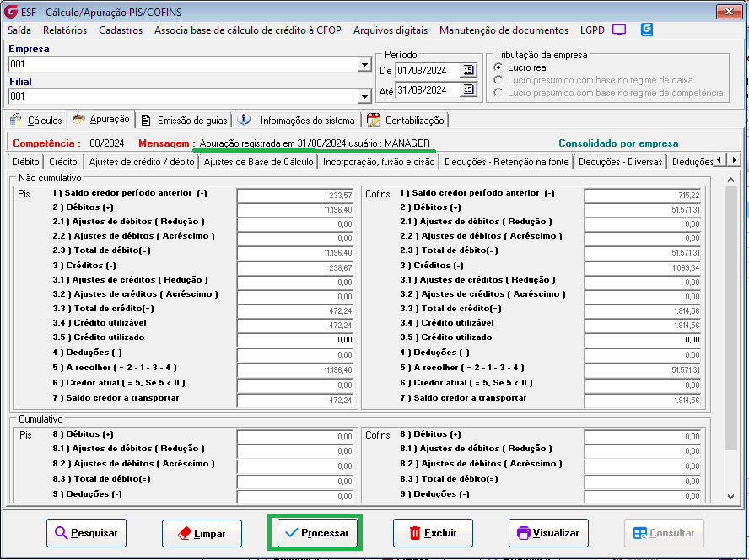This screenshot has height=560, width=749.
Task: Click the blue G icon in menu bar
Action: pos(647,30)
